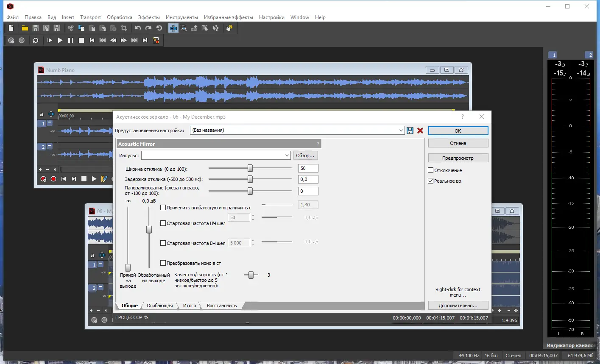Image resolution: width=600 pixels, height=364 pixels.
Task: Toggle loop playback in transport bar
Action: coord(36,40)
